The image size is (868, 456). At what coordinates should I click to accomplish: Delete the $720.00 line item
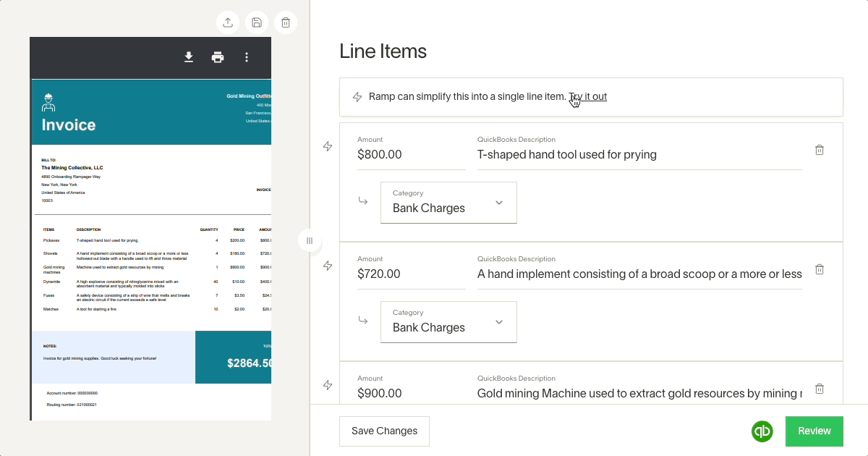[820, 269]
